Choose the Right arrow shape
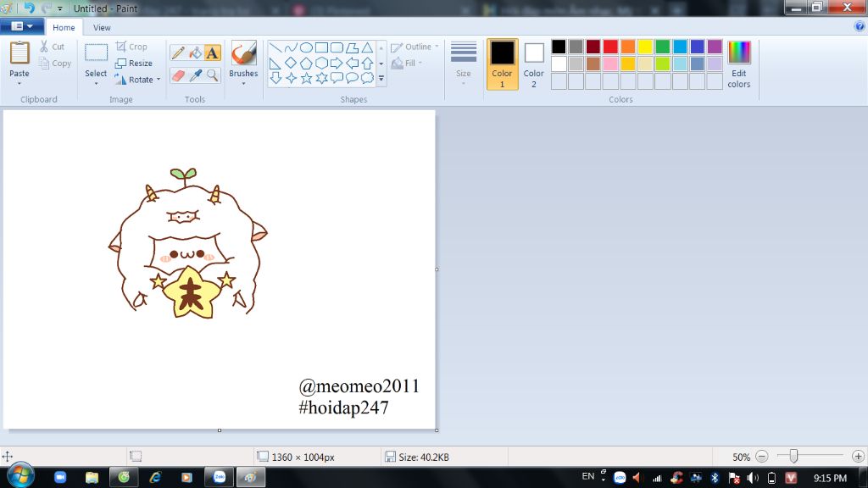The image size is (868, 488). (x=337, y=63)
